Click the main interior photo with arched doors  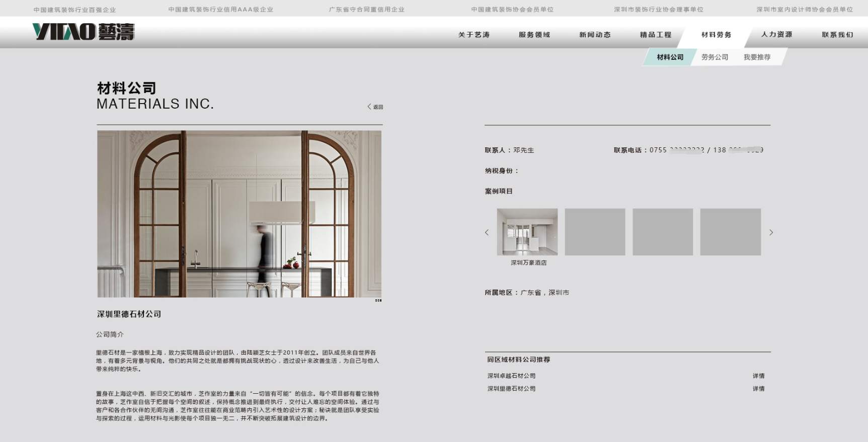coord(239,214)
